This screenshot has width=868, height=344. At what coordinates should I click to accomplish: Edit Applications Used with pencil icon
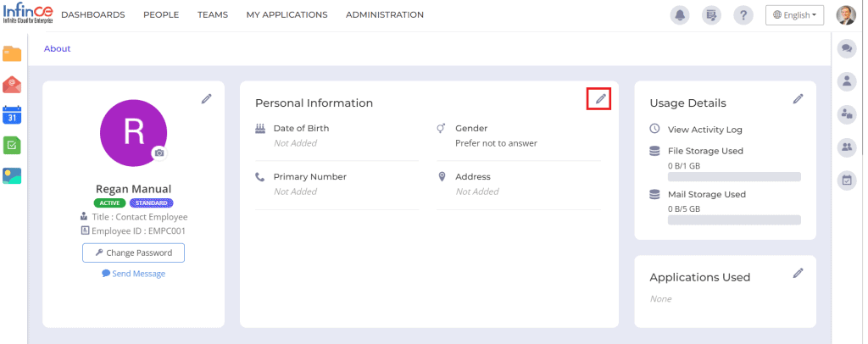pyautogui.click(x=798, y=273)
